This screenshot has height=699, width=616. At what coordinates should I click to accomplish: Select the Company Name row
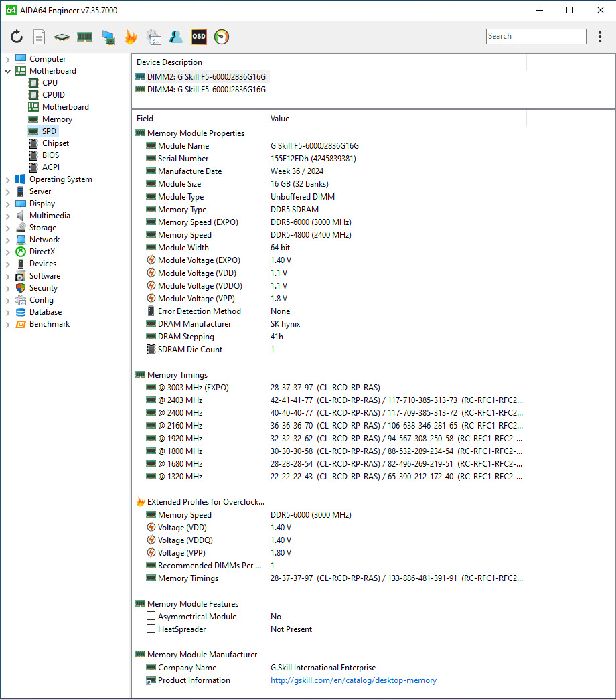click(330, 668)
